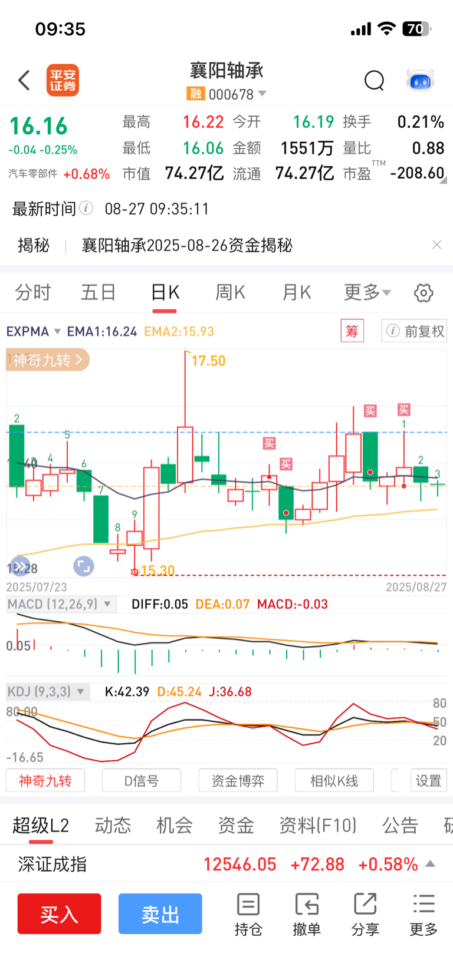453x980 pixels.
Task: Switch to the 资料(F10) tab
Action: (x=318, y=826)
